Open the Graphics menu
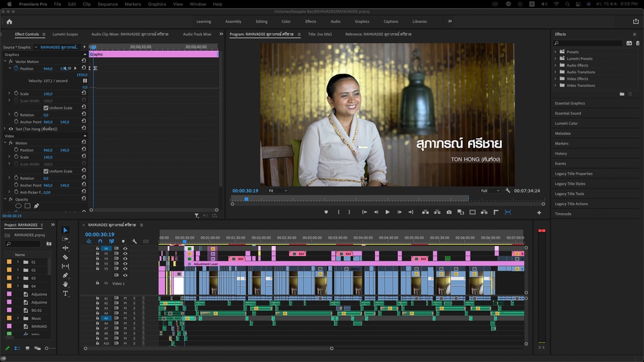 157,4
